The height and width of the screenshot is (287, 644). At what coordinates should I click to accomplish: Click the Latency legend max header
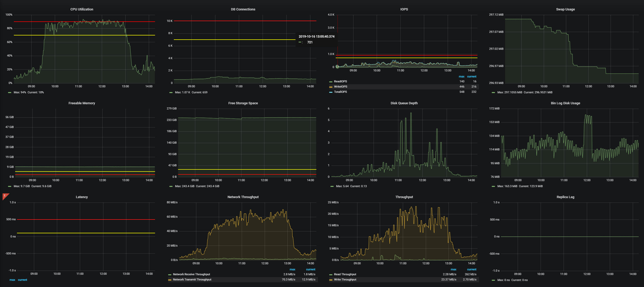tap(12, 280)
